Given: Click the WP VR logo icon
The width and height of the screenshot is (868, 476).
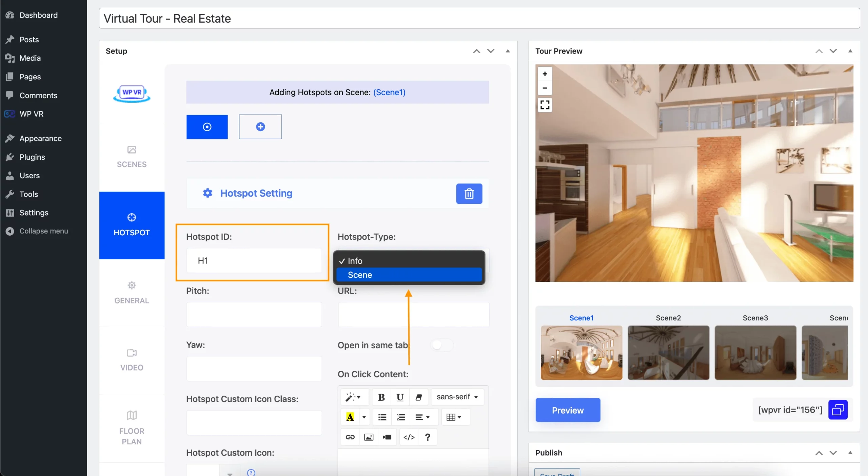Looking at the screenshot, I should click(x=131, y=93).
